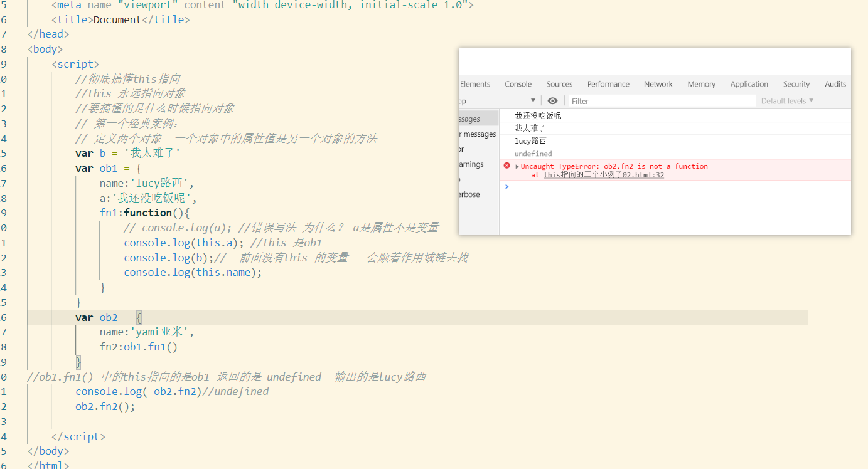Select the user messages sidebar row
This screenshot has width=868, height=469.
[479, 134]
